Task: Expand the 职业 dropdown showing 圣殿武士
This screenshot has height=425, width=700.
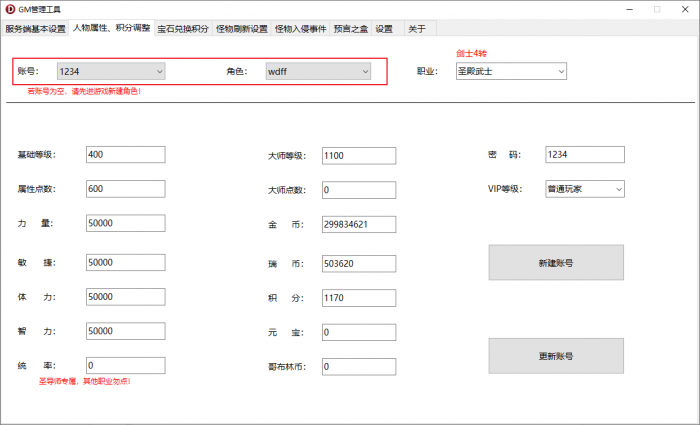Action: (x=511, y=71)
